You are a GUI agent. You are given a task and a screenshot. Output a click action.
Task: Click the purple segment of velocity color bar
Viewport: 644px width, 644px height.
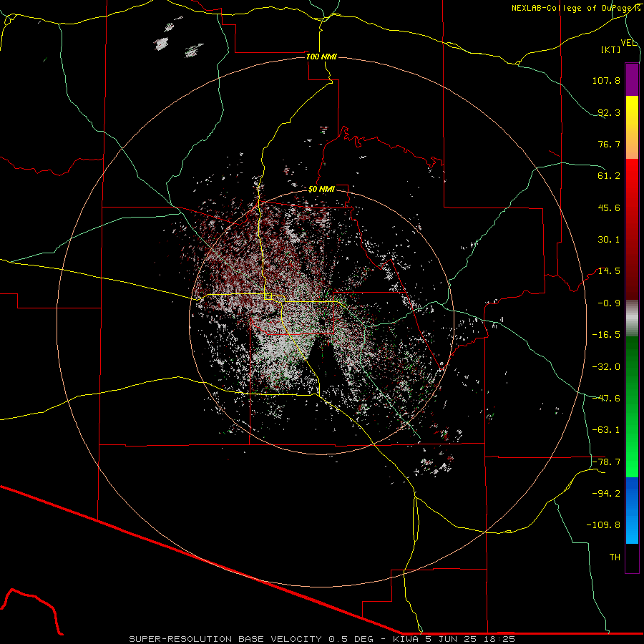tap(632, 79)
